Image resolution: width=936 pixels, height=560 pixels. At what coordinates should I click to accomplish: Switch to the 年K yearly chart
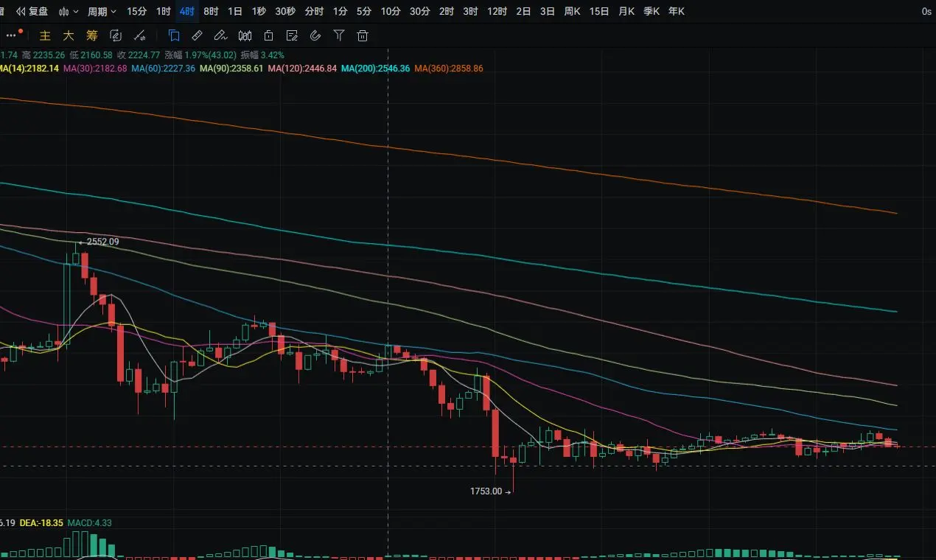pos(676,11)
